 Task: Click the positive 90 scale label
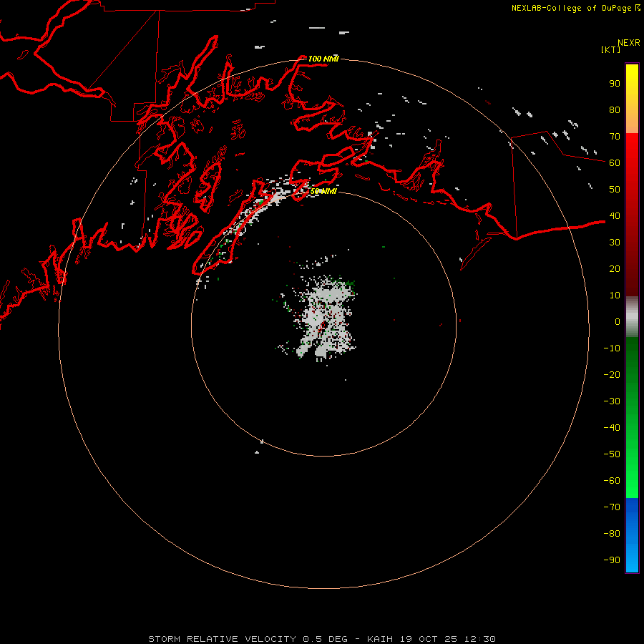tap(615, 84)
